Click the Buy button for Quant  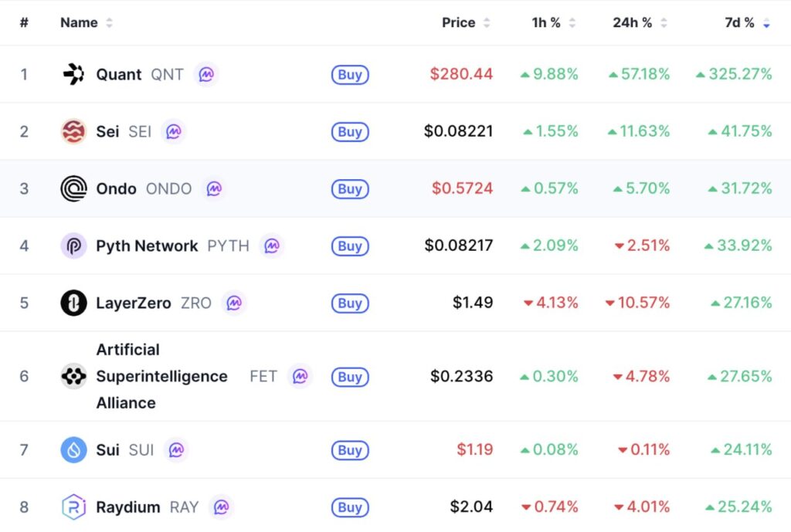coord(350,75)
